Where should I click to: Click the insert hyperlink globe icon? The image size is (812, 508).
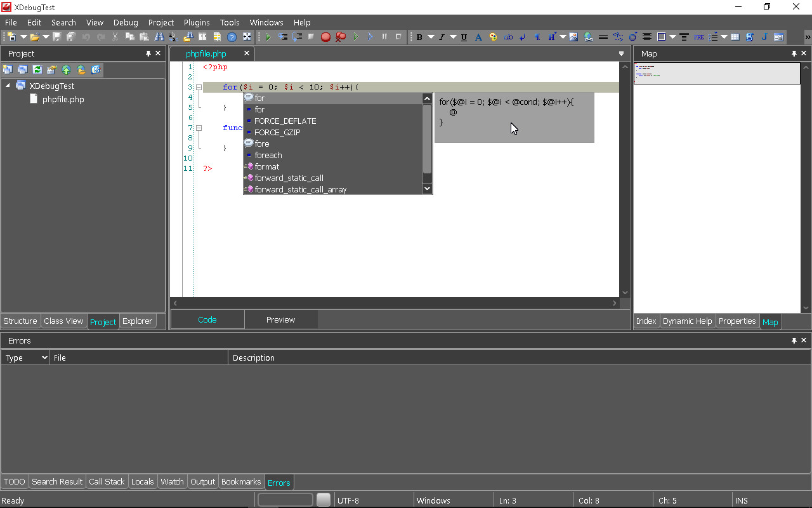588,37
